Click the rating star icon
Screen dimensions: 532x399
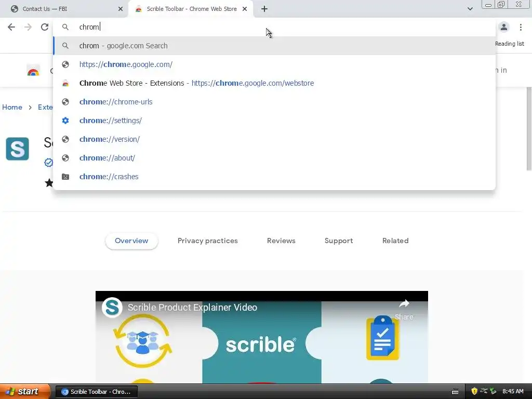point(49,183)
